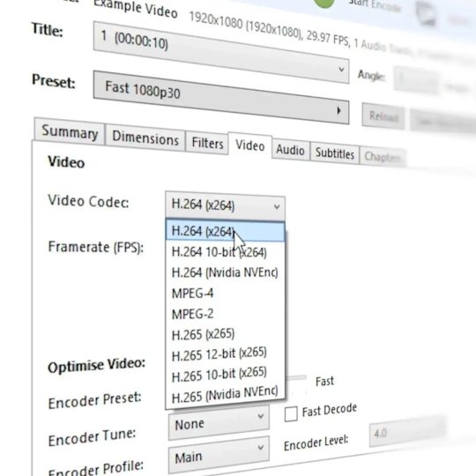Open the Preset flyout arrow

tap(339, 111)
